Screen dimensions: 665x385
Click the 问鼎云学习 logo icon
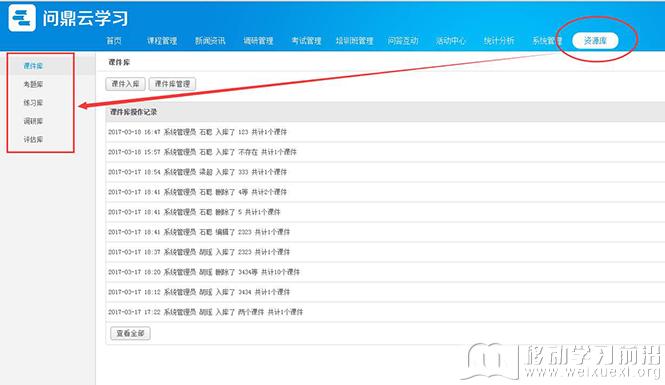[22, 18]
